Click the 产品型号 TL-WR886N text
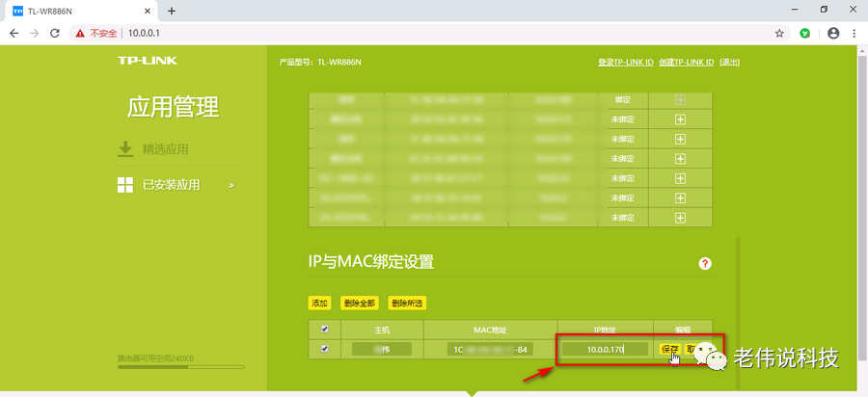 pyautogui.click(x=320, y=62)
